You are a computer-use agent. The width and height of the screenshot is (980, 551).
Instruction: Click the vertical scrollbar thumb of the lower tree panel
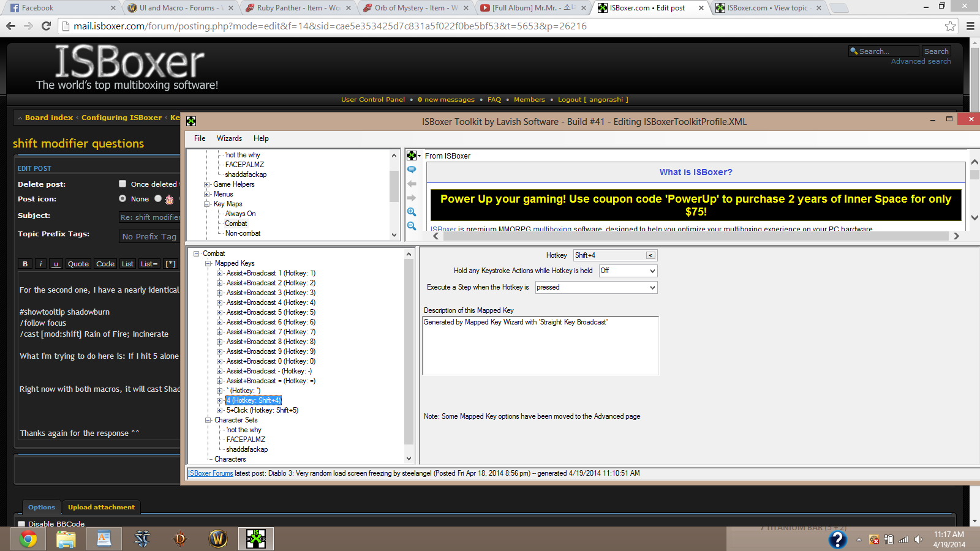click(x=409, y=351)
